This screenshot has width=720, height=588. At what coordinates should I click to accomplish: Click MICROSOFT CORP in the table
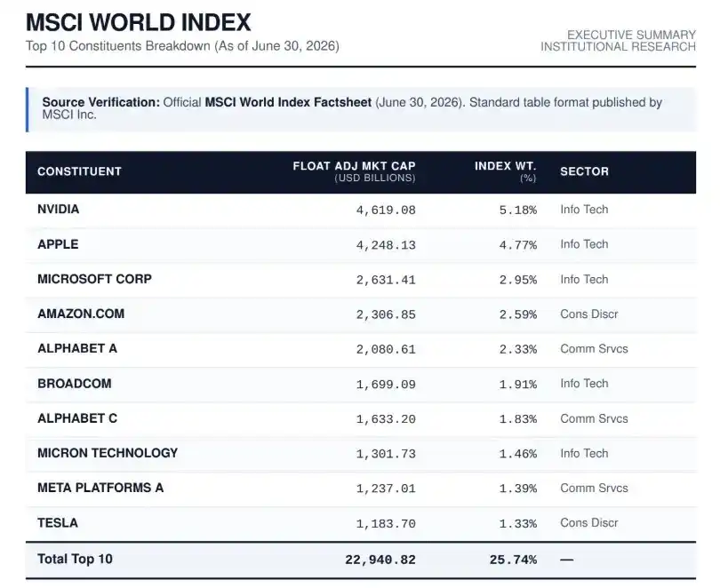[x=94, y=279]
